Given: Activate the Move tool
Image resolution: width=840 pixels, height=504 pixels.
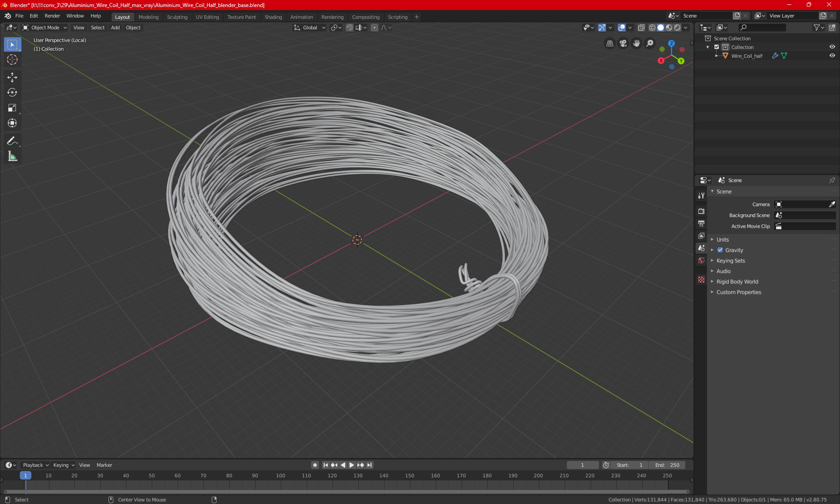Looking at the screenshot, I should click(12, 77).
